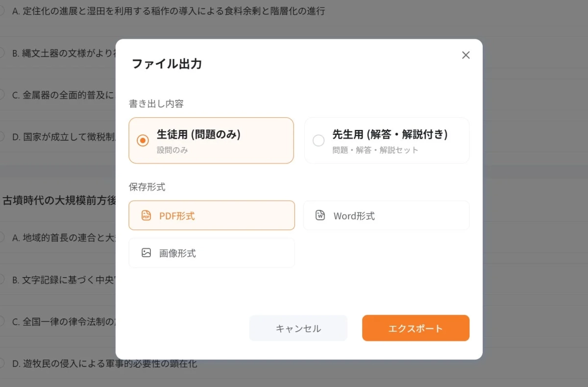Select the PDF形式 save format
Viewport: 588px width, 387px height.
point(211,215)
